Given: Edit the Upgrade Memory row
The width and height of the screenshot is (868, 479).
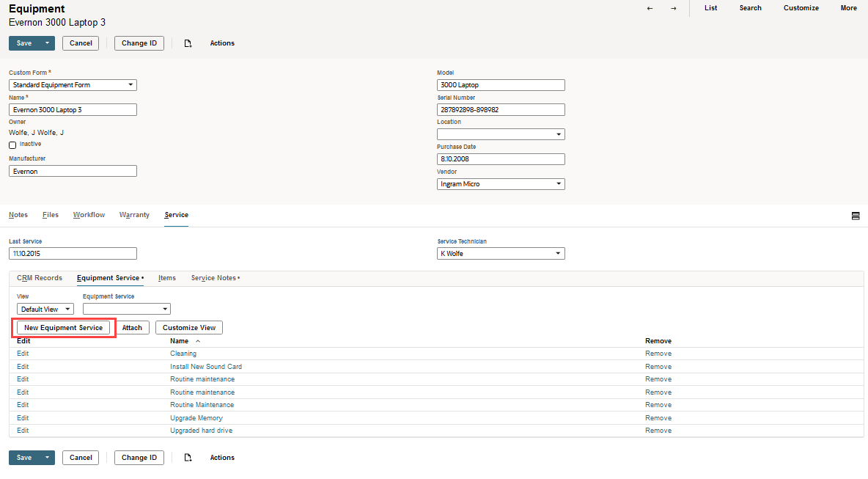Looking at the screenshot, I should click(x=23, y=418).
